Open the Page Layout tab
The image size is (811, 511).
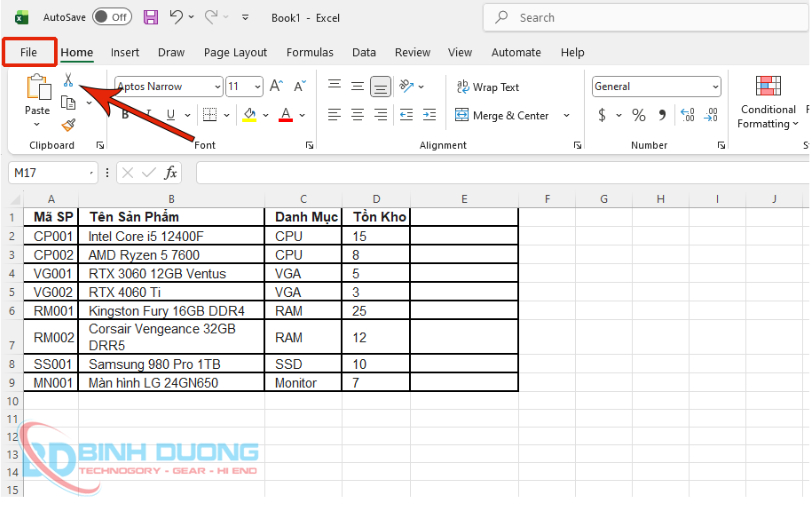click(235, 52)
